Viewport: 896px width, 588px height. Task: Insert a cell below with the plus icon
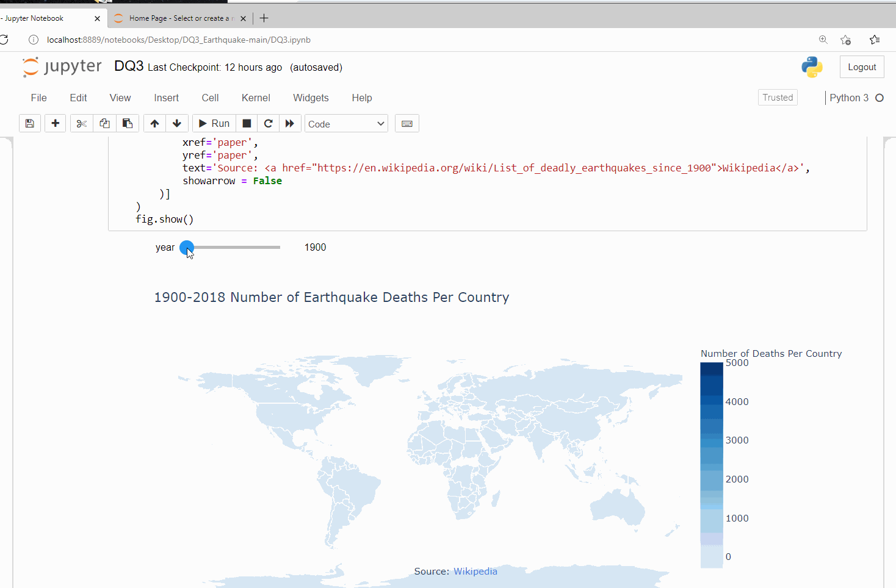click(x=55, y=123)
